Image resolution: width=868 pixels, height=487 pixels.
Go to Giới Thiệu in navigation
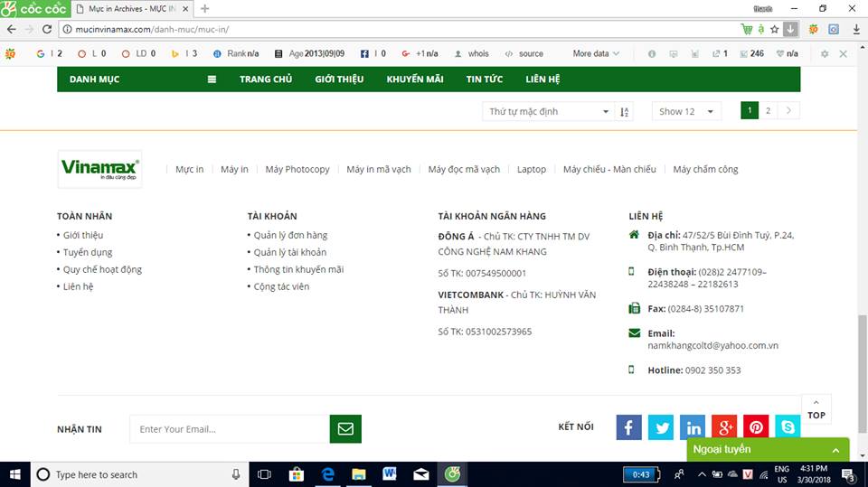(x=339, y=80)
